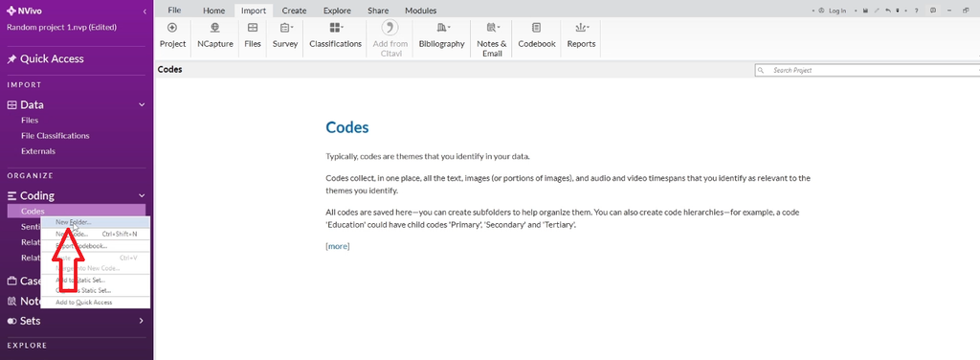The width and height of the screenshot is (980, 360).
Task: Switch to the Share ribbon tab
Action: 377,11
